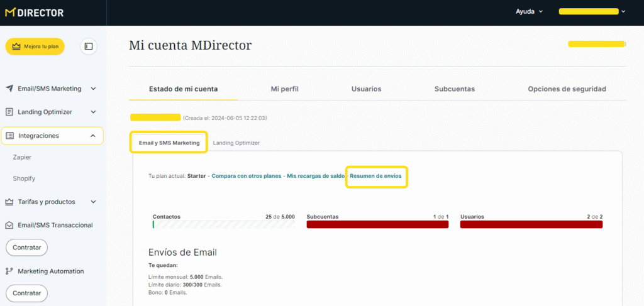Image resolution: width=644 pixels, height=306 pixels.
Task: Open the Ayuda dropdown
Action: coord(529,11)
